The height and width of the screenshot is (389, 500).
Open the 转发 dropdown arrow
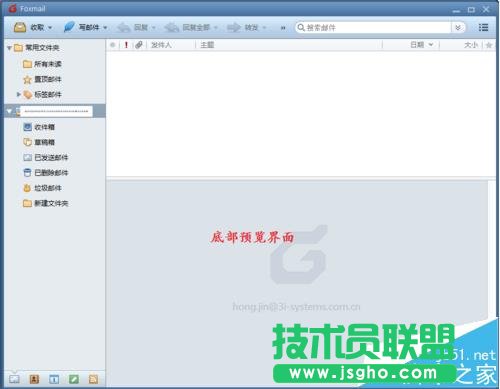pos(264,28)
